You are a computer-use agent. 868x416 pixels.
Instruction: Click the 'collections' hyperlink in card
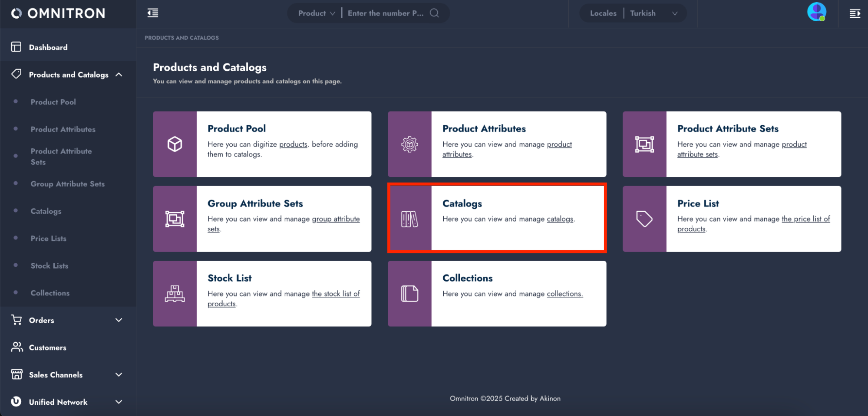[564, 294]
